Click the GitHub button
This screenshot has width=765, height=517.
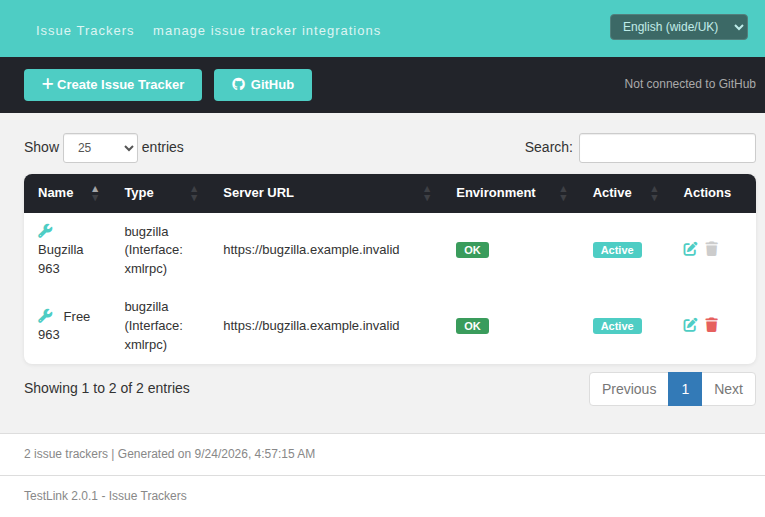coord(263,85)
